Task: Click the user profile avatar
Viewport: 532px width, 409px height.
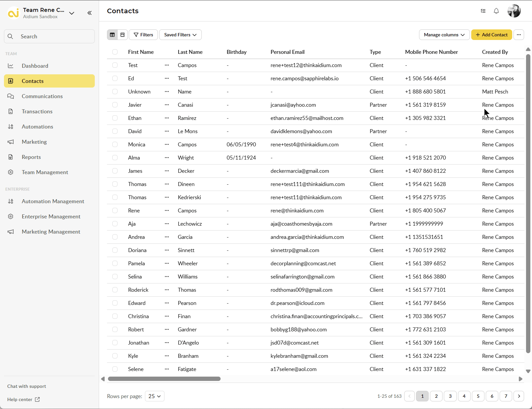Action: 514,11
